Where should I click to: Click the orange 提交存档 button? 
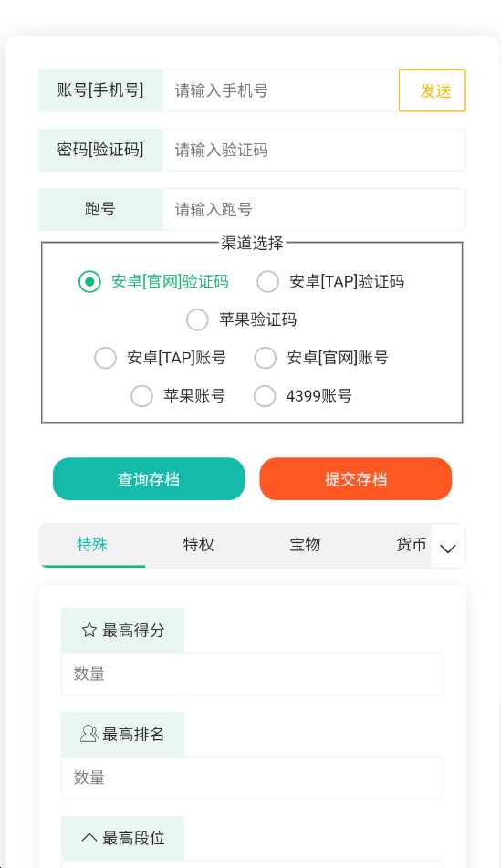[x=355, y=479]
